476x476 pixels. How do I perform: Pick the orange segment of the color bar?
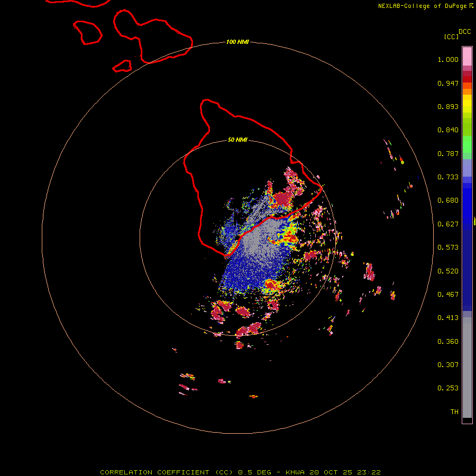(467, 91)
